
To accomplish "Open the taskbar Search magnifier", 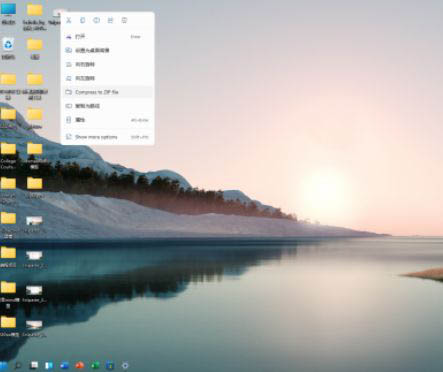I will (x=18, y=365).
